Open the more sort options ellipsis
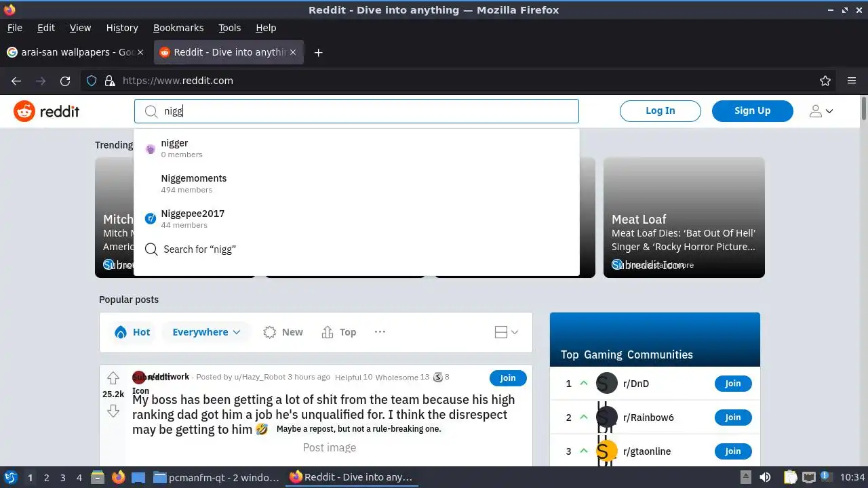This screenshot has width=868, height=488. (x=380, y=331)
